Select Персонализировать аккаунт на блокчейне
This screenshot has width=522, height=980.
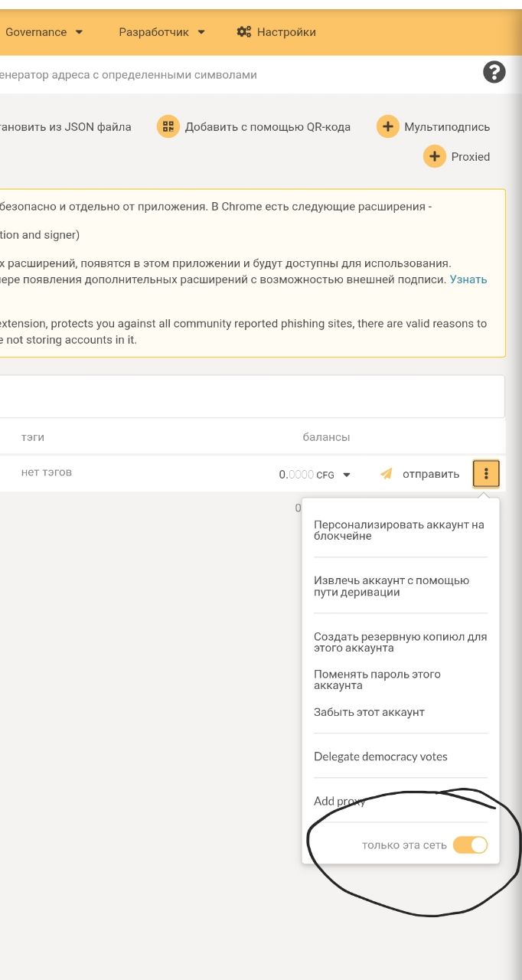tap(399, 531)
